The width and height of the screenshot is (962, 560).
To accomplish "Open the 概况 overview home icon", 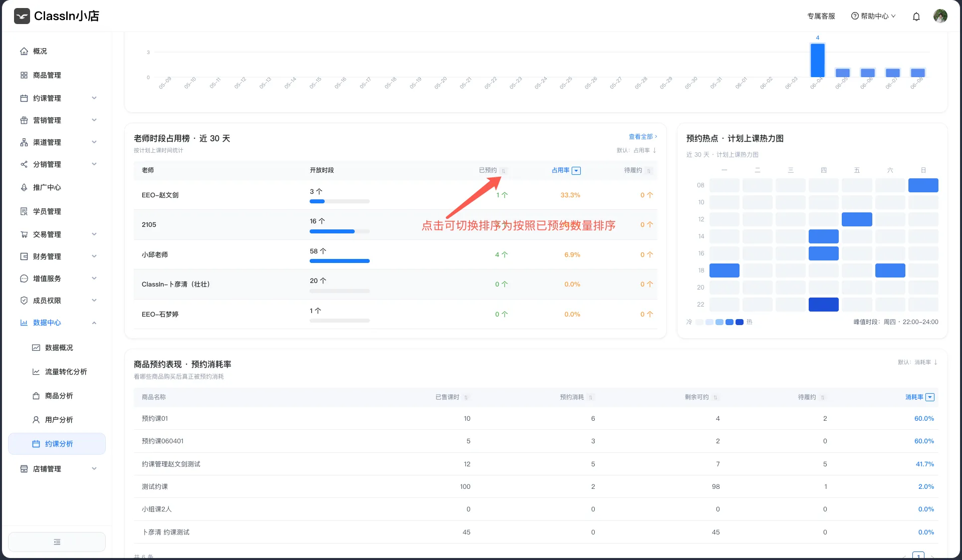I will pos(24,51).
